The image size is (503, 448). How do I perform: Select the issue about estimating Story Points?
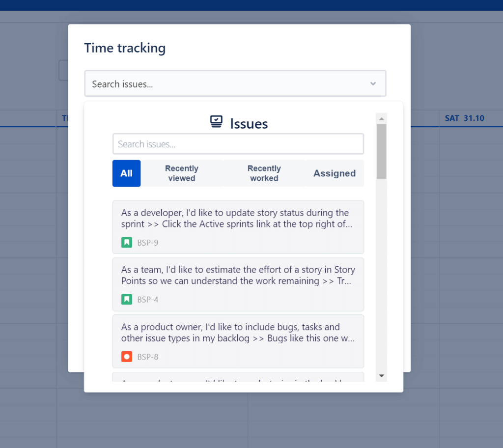pyautogui.click(x=238, y=284)
